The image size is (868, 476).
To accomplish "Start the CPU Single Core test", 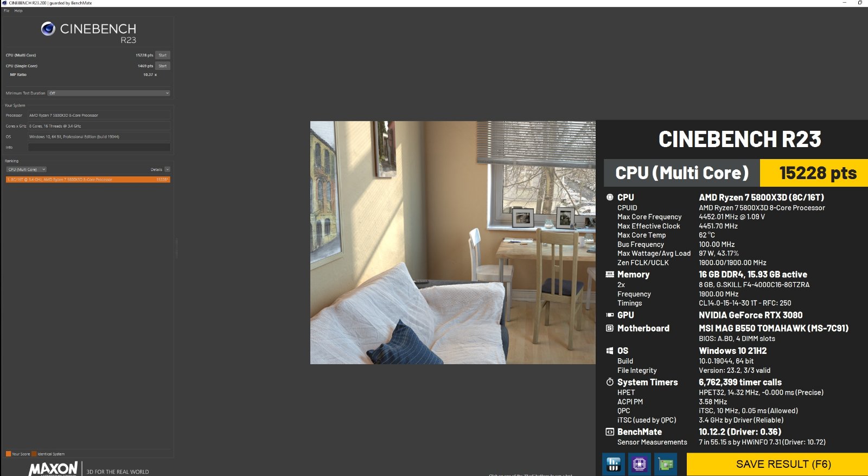I will (x=163, y=66).
